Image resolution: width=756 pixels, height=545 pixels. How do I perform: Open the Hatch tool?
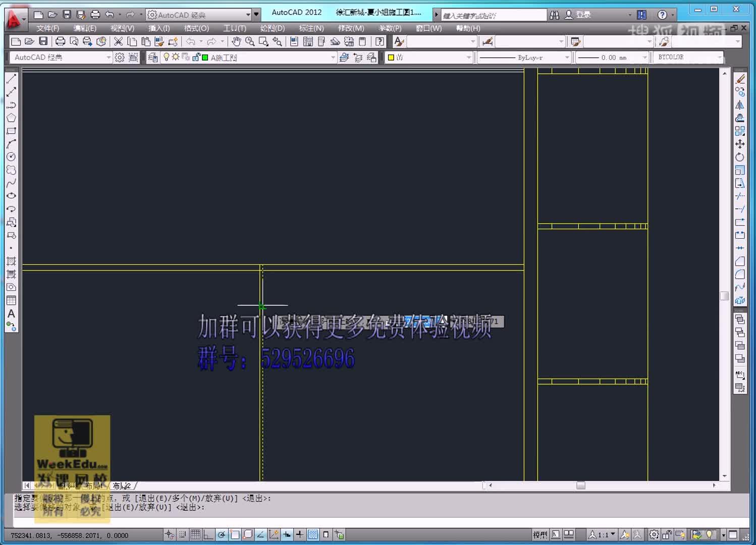[x=11, y=262]
